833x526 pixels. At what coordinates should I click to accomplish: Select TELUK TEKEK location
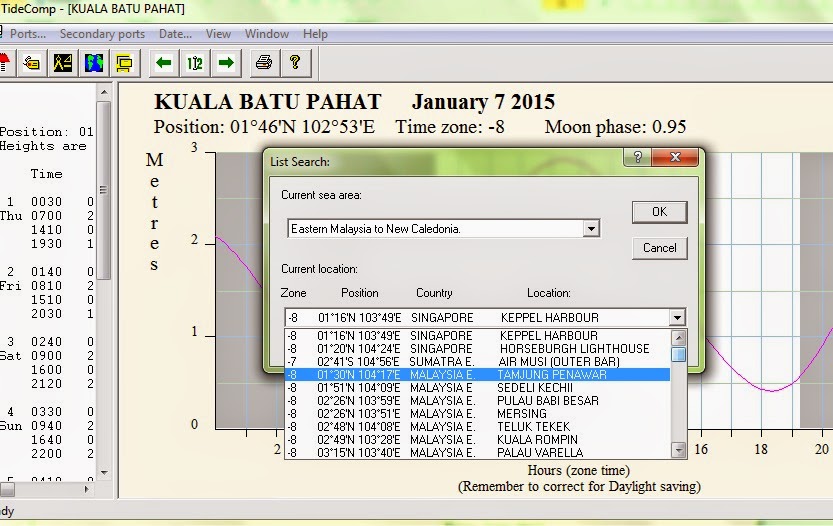click(478, 427)
